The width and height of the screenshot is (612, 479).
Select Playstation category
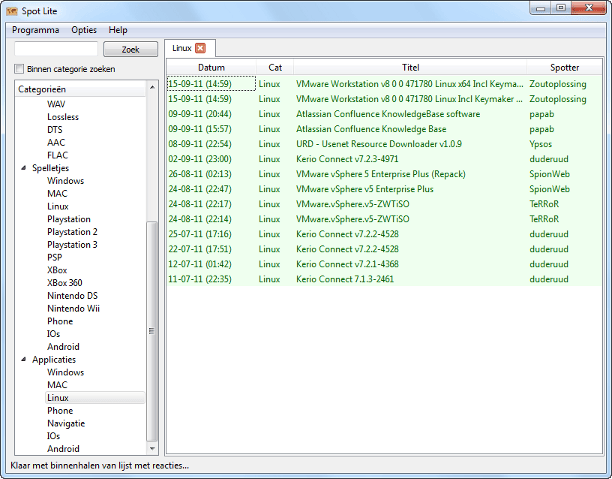pyautogui.click(x=69, y=219)
